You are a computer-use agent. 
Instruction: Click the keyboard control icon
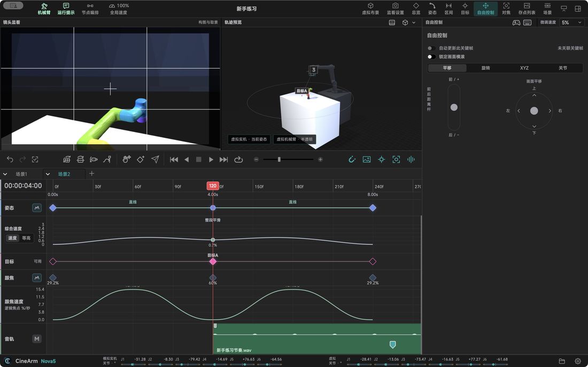pos(527,22)
